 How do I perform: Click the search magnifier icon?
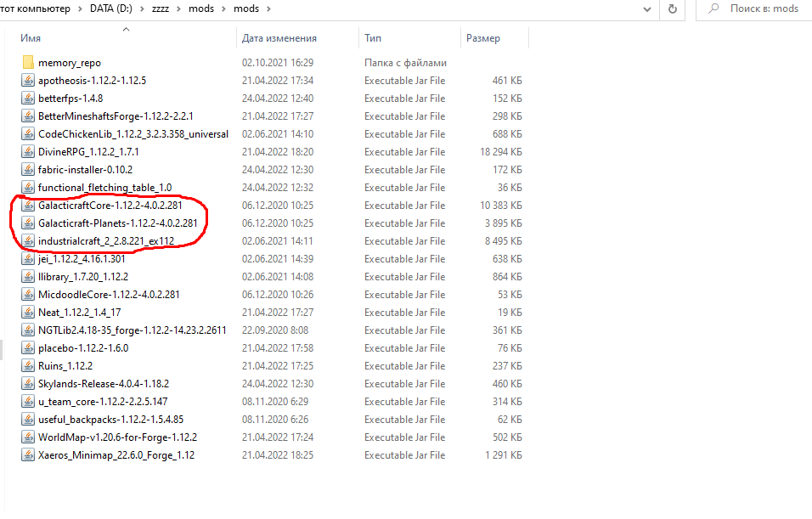[x=713, y=8]
